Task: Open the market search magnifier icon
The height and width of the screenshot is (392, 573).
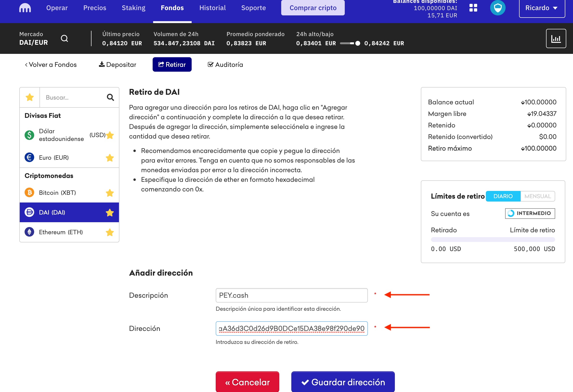Action: point(64,38)
